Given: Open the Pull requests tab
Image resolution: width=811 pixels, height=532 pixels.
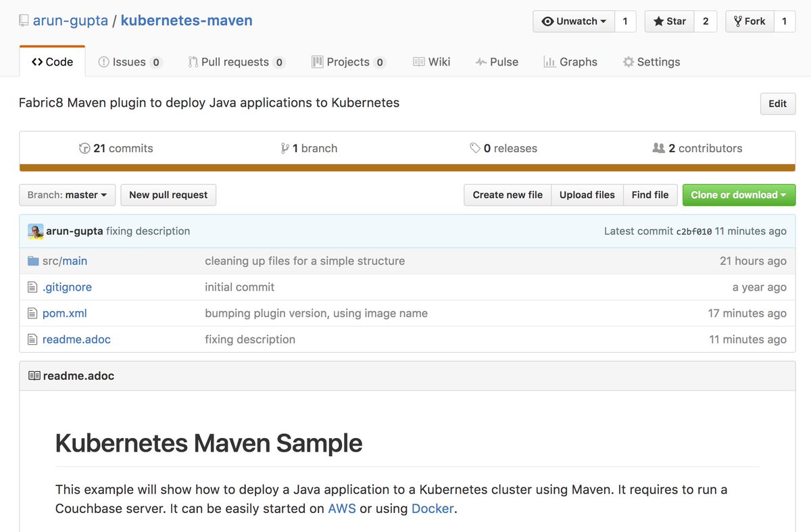Looking at the screenshot, I should pyautogui.click(x=237, y=62).
